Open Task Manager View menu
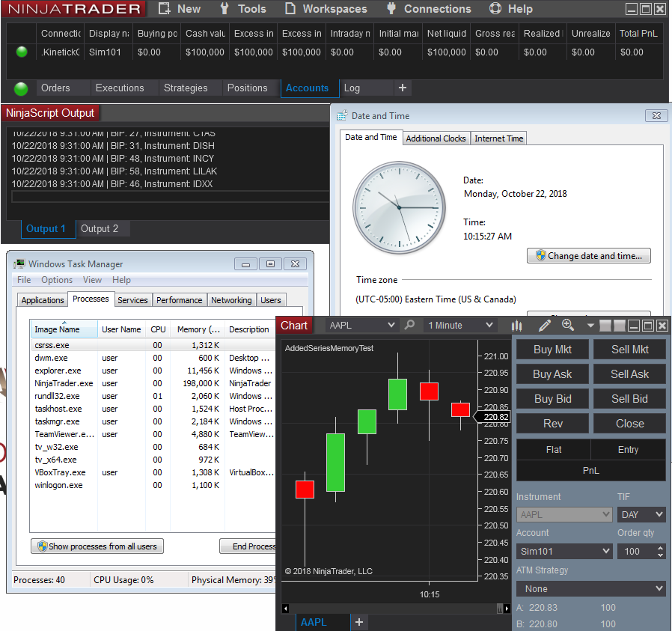This screenshot has height=631, width=672. pyautogui.click(x=92, y=280)
